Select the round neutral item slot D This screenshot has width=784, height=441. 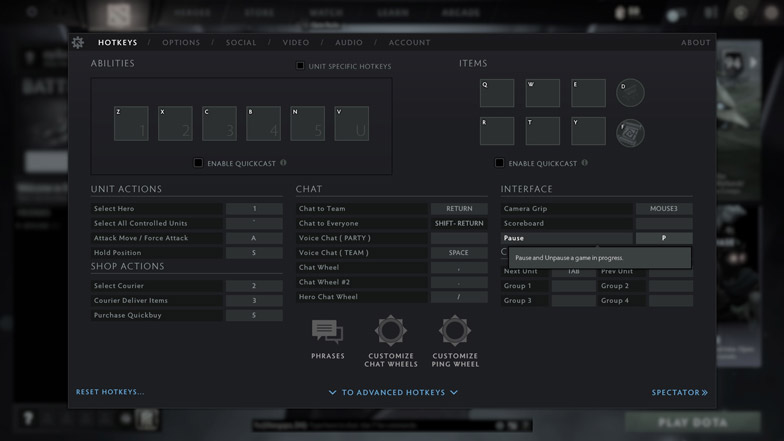(x=630, y=92)
